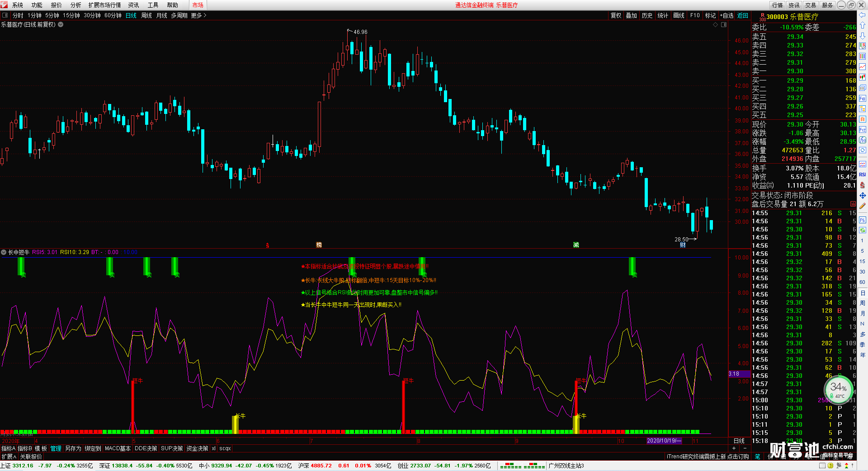Open the f(x) formula icon in sidebar
Viewport: 868px width, 471px height.
863,140
